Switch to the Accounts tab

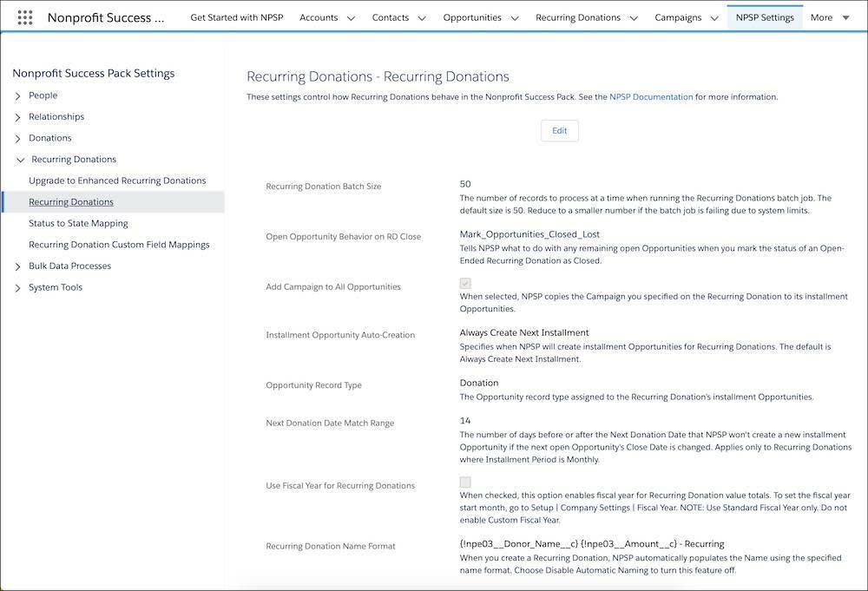319,17
